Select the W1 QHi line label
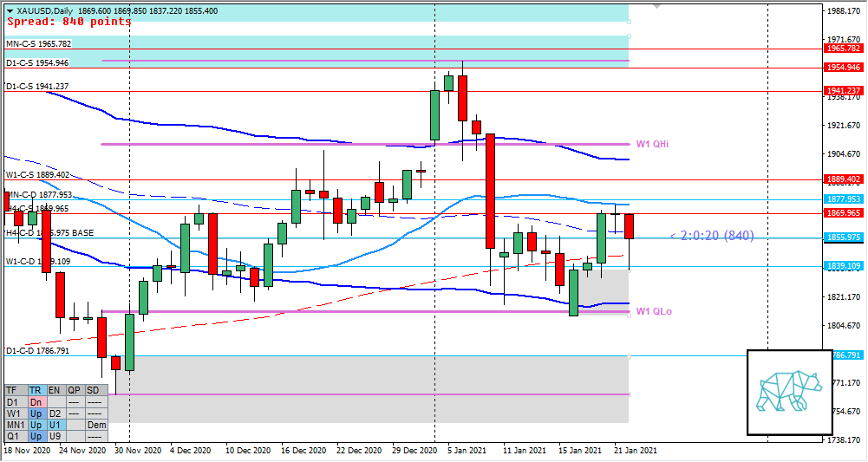Image resolution: width=868 pixels, height=462 pixels. click(x=653, y=144)
